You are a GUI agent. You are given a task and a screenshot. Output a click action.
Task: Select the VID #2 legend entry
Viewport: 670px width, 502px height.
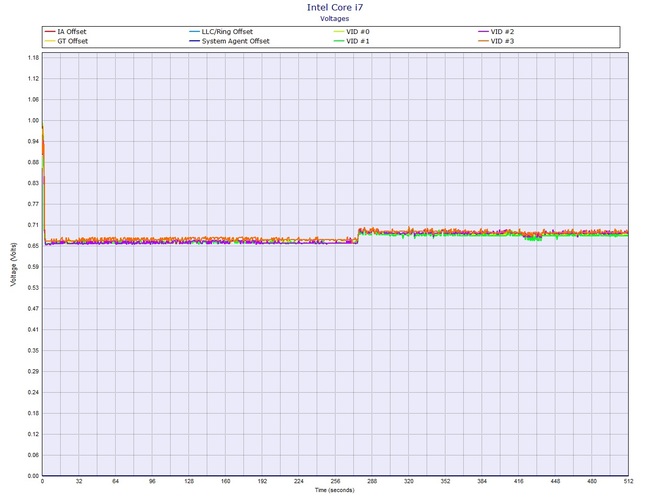pos(496,32)
